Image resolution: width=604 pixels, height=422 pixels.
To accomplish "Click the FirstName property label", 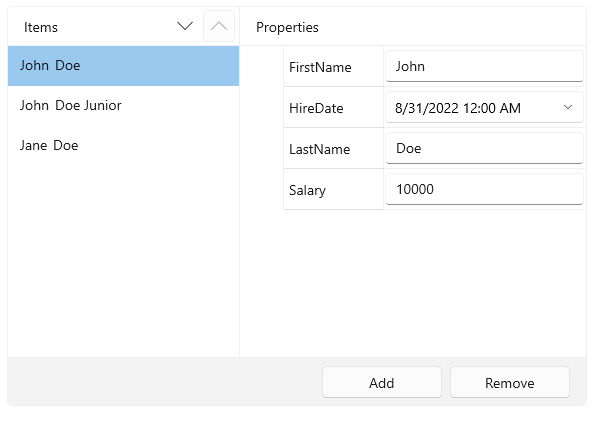I will coord(320,67).
